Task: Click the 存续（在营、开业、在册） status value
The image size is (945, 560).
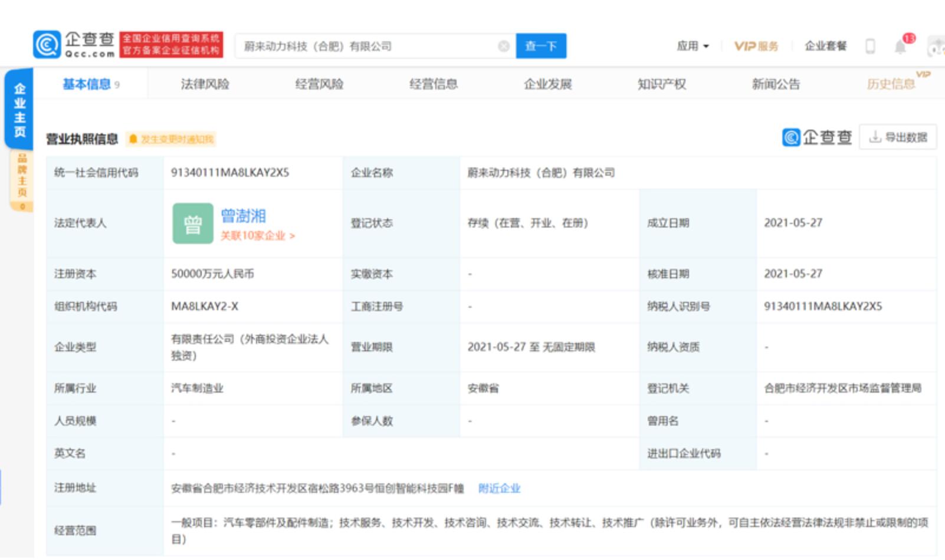Action: (x=527, y=223)
